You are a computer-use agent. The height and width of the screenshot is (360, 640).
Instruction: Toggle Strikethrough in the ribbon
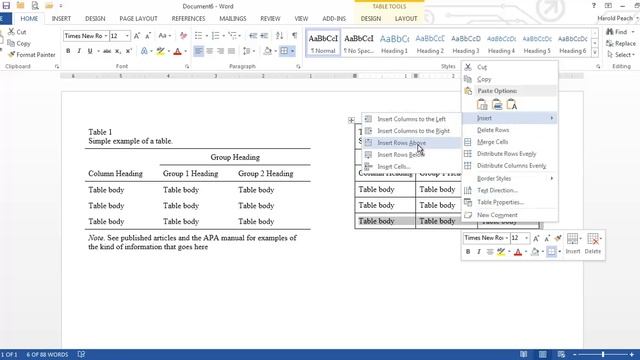click(107, 51)
